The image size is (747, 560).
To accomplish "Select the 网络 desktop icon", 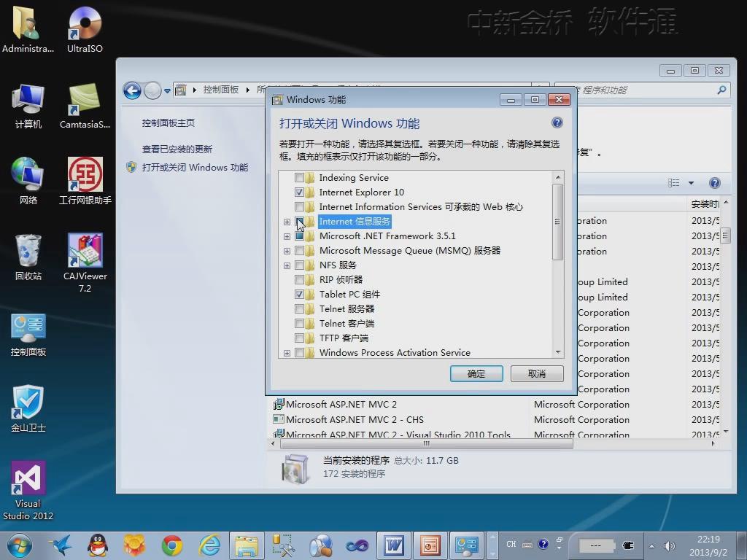I will (28, 182).
